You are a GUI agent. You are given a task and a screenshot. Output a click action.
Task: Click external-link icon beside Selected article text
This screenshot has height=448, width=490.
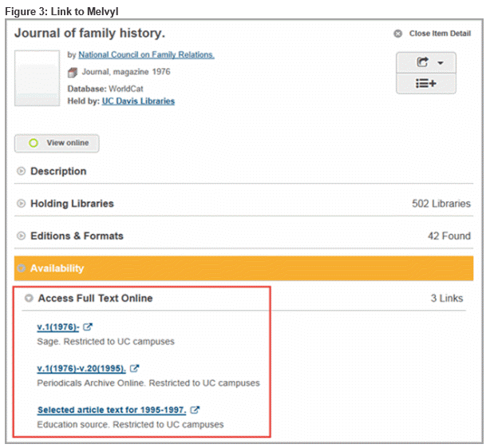pos(195,410)
